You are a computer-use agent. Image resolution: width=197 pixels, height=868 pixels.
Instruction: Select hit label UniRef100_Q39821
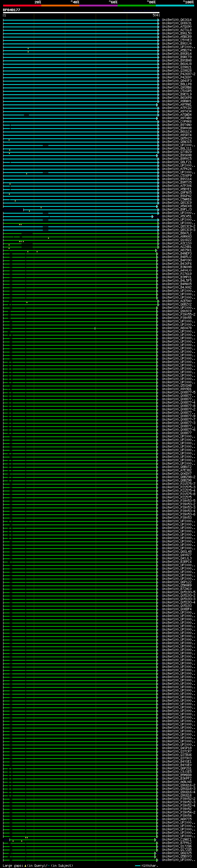coord(177,67)
